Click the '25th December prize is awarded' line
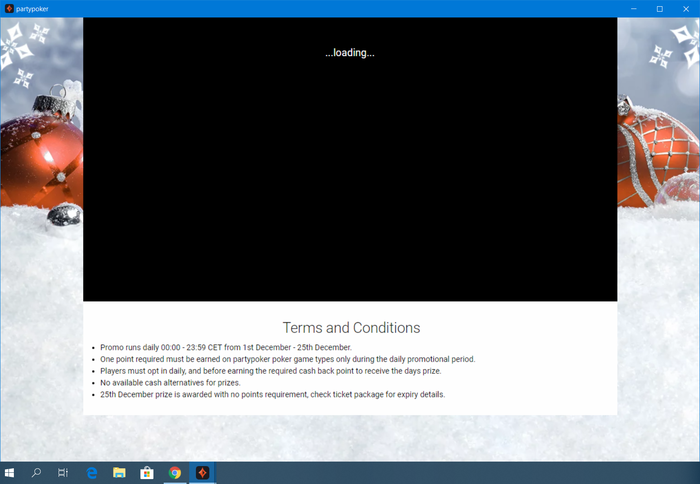This screenshot has width=700, height=484. coord(272,395)
